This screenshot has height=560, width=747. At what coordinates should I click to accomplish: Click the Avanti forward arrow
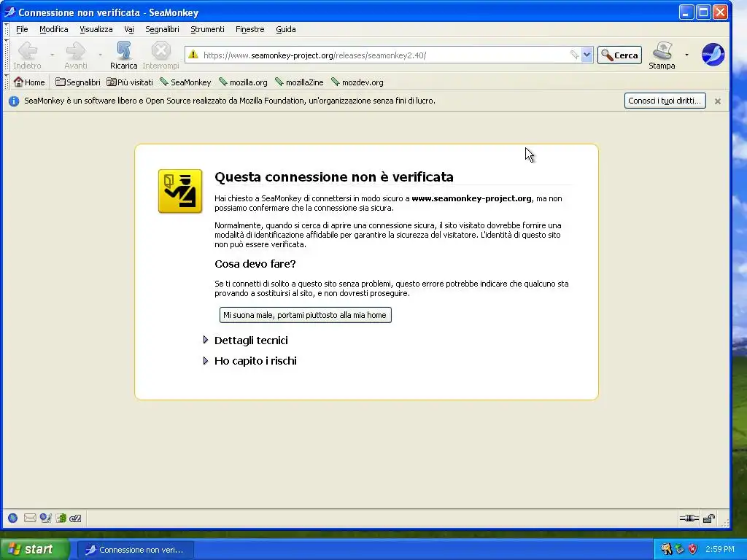[76, 50]
